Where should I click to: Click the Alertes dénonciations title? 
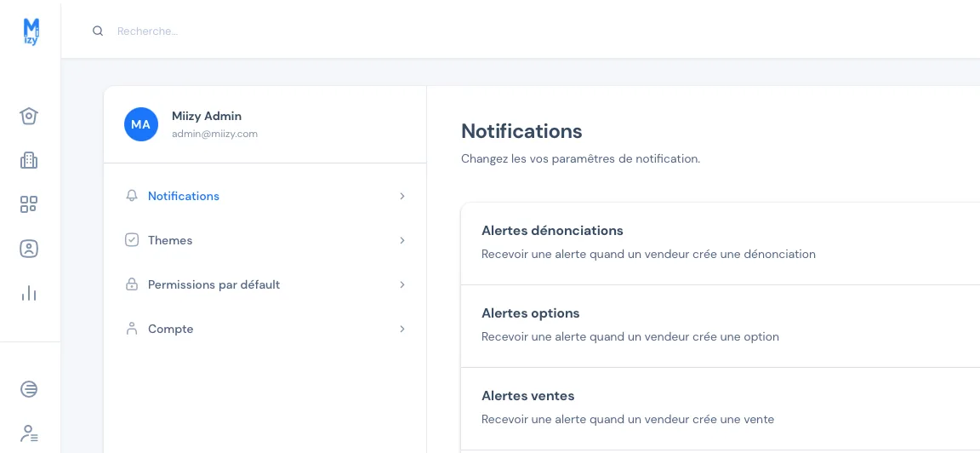[x=552, y=230]
